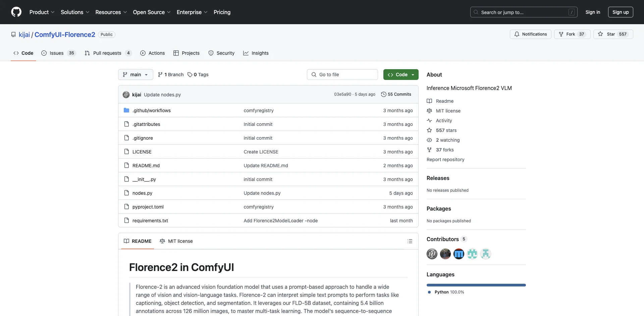Open the README outline list icon
644x316 pixels.
point(410,241)
